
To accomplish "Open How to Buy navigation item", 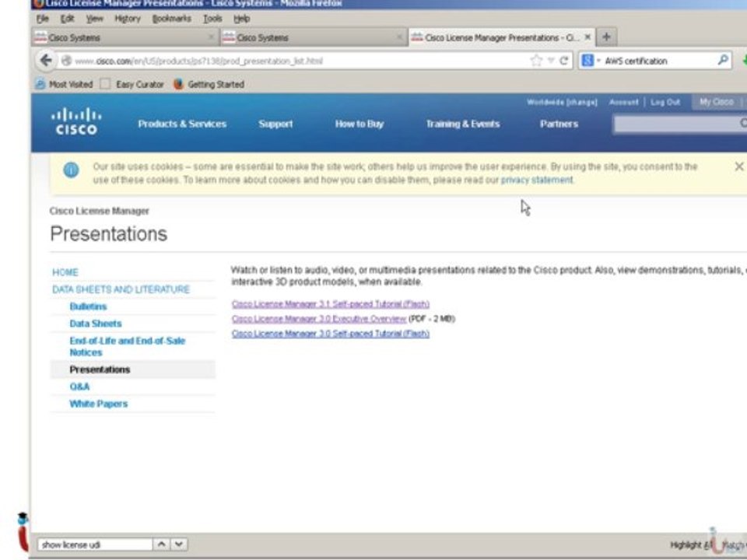I will tap(359, 124).
